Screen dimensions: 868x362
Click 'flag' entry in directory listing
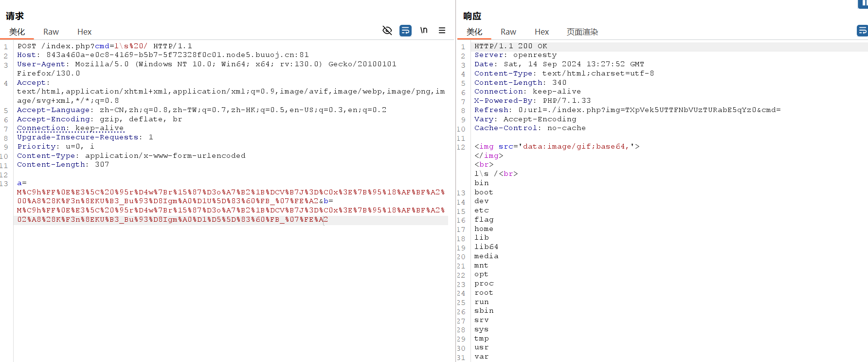484,220
